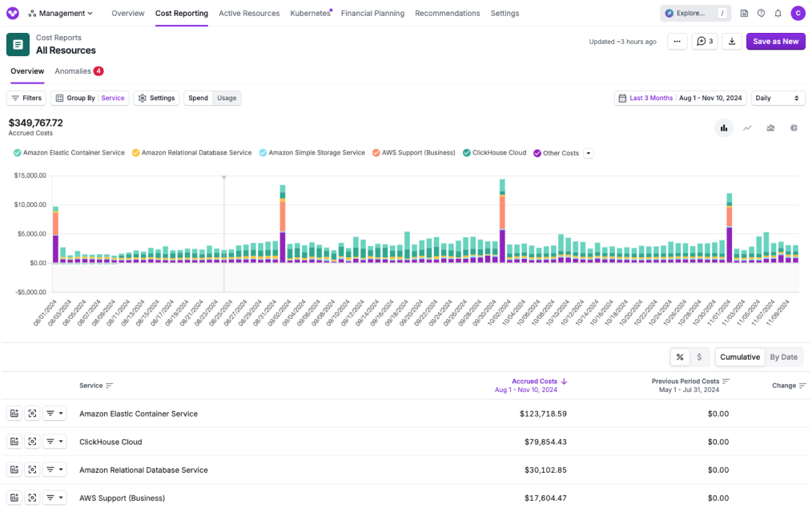The width and height of the screenshot is (812, 513).
Task: Open the Group By Service selector
Action: click(90, 98)
